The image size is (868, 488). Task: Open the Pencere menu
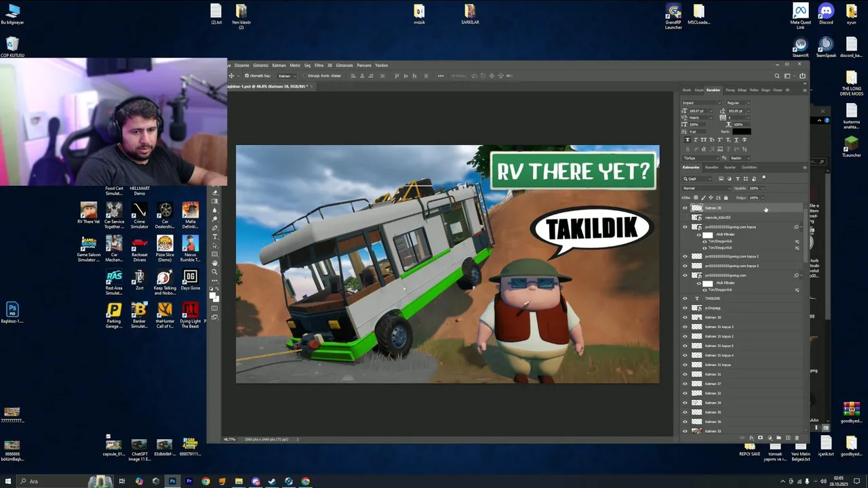[x=364, y=65]
